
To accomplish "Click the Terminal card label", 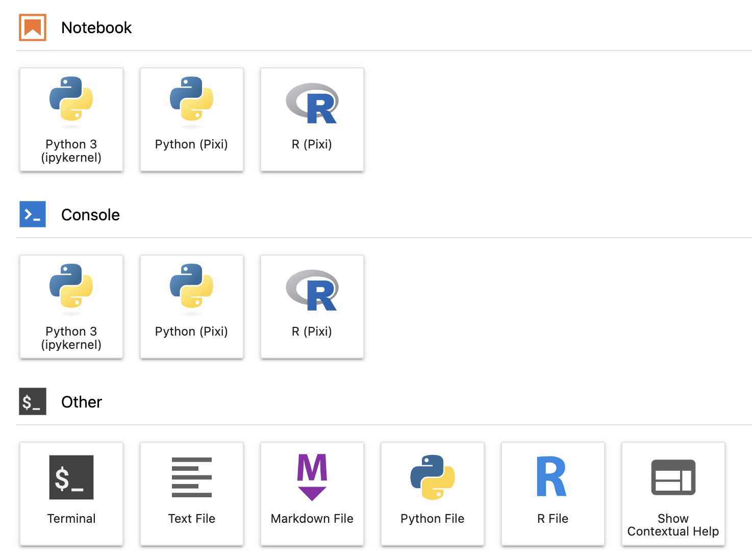I will pyautogui.click(x=71, y=519).
